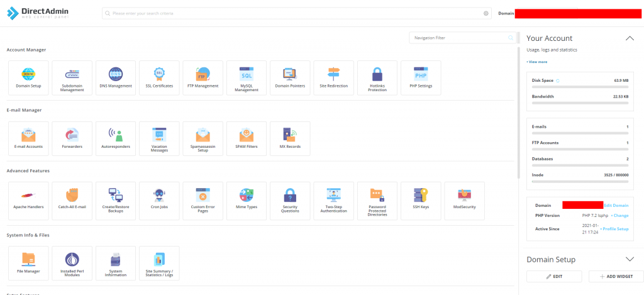Click the E-mail Manager heading
644x295 pixels.
(x=25, y=110)
